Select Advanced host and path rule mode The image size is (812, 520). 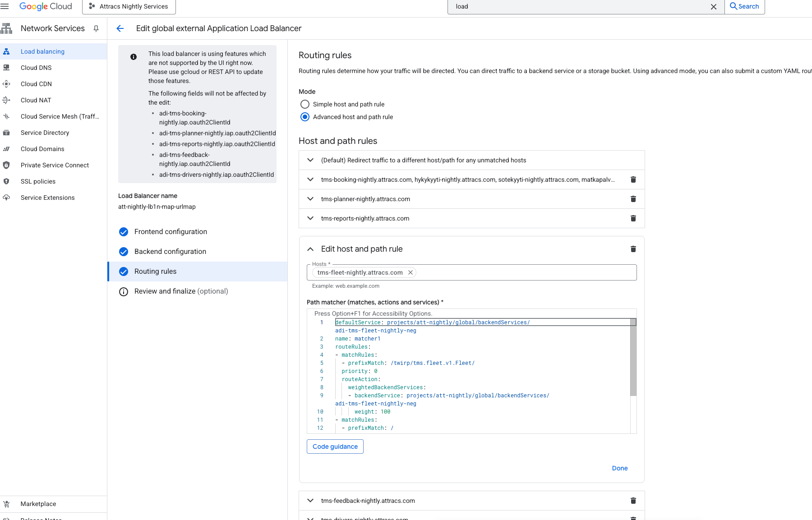[x=305, y=117]
